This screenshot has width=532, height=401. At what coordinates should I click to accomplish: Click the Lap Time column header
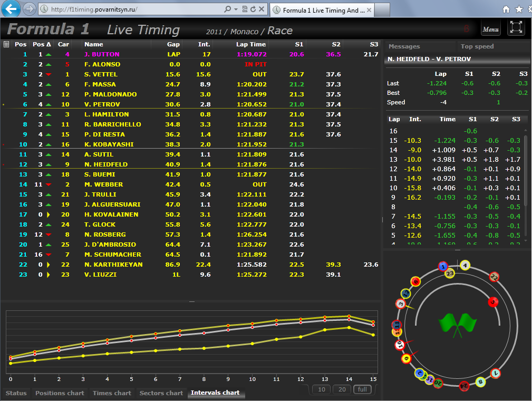coord(251,44)
